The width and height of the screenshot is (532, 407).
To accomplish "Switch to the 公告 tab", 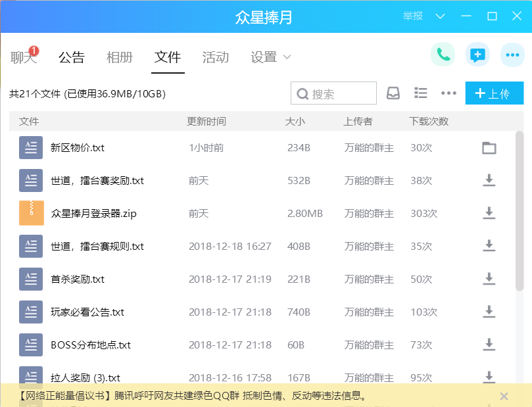I will 71,57.
